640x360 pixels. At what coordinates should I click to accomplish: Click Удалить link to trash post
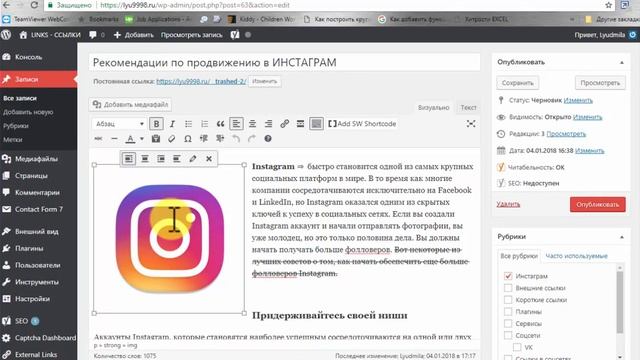(x=508, y=204)
